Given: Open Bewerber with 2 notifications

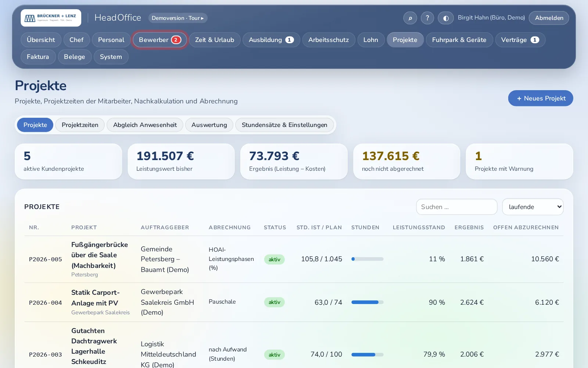Looking at the screenshot, I should pyautogui.click(x=160, y=40).
